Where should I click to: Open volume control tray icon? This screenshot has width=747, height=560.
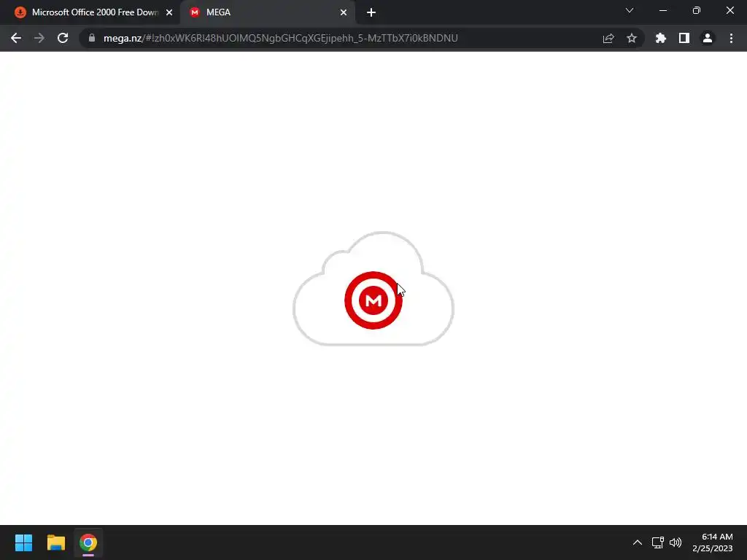pyautogui.click(x=676, y=542)
